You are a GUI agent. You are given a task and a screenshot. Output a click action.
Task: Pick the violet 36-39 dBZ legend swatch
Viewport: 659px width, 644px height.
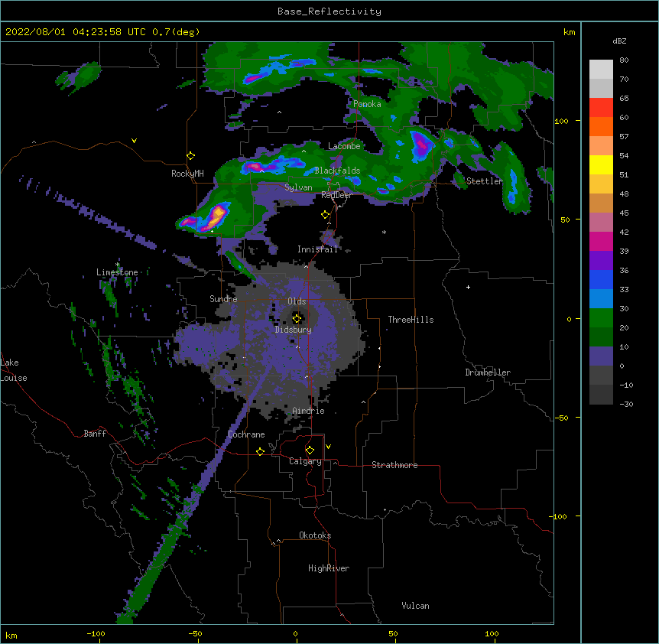(x=601, y=261)
